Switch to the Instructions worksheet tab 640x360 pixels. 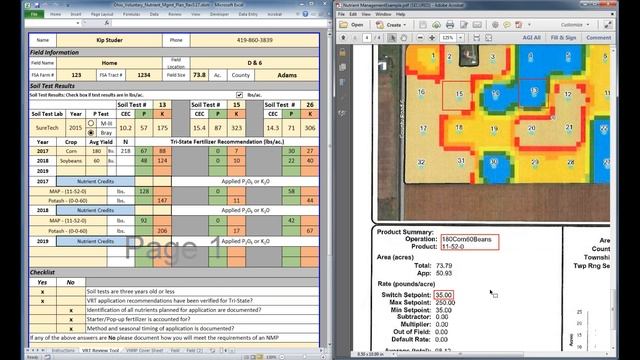63,350
